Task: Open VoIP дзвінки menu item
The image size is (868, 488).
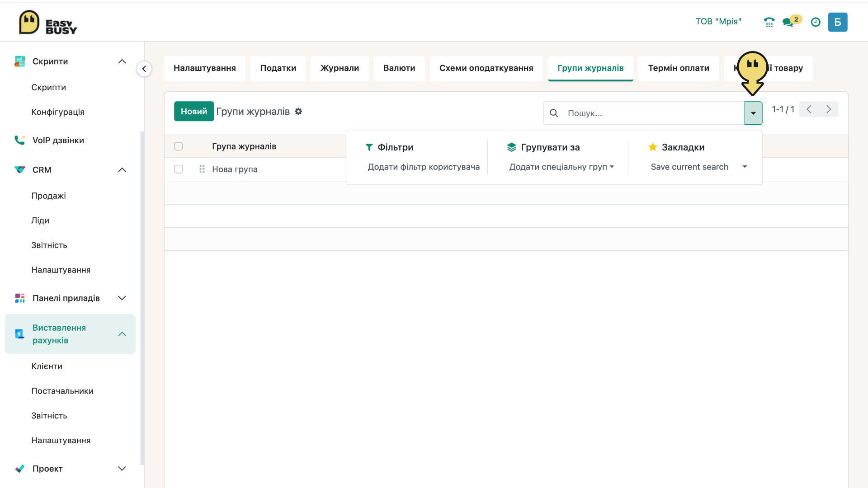Action: (58, 141)
